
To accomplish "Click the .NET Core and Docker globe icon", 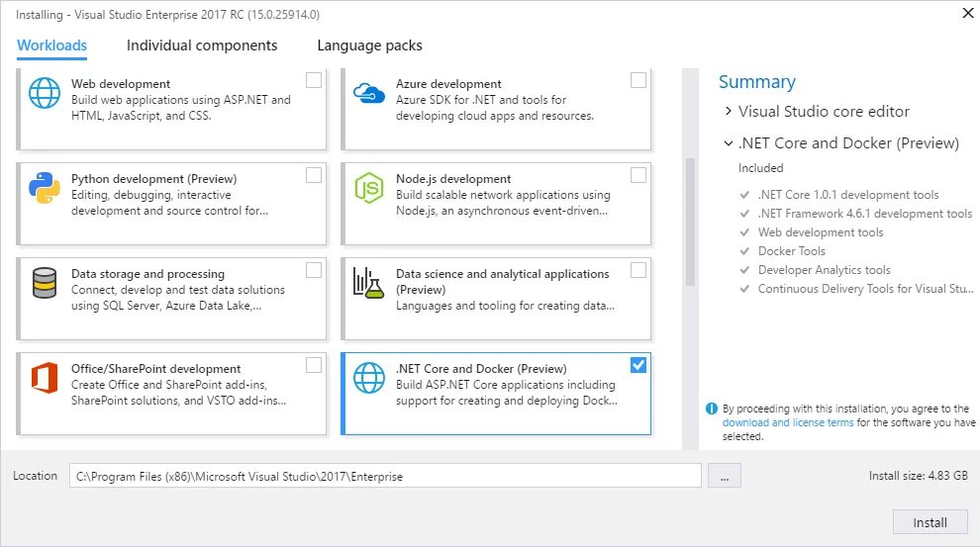I will [x=368, y=377].
